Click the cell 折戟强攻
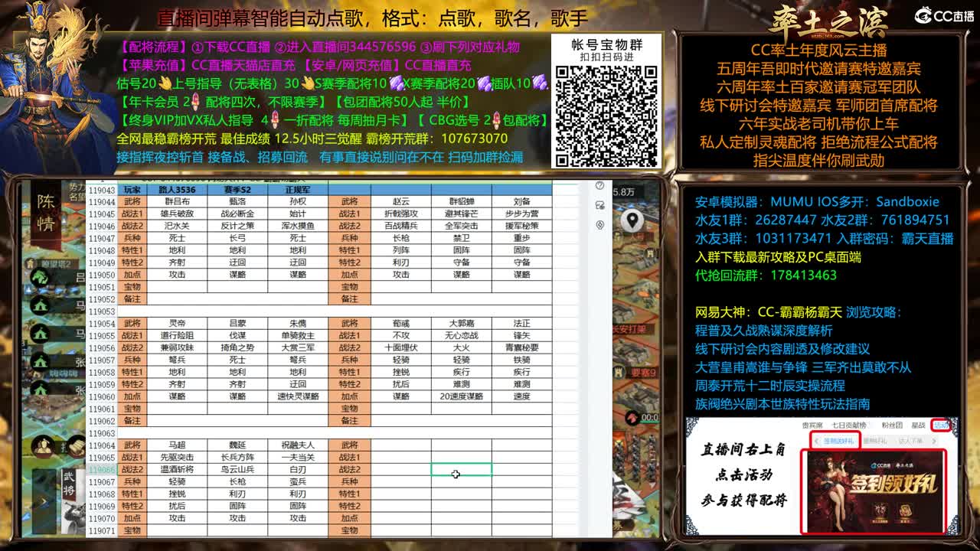The image size is (980, 551). point(401,214)
